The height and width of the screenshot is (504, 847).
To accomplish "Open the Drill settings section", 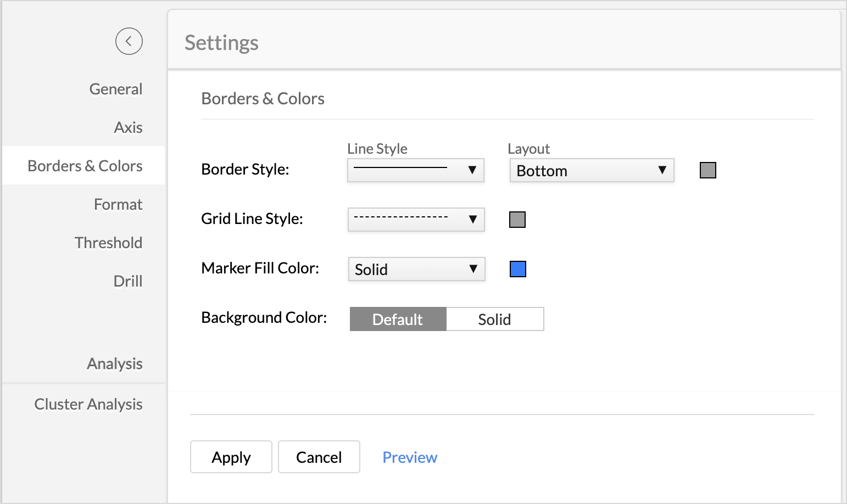I will [127, 281].
